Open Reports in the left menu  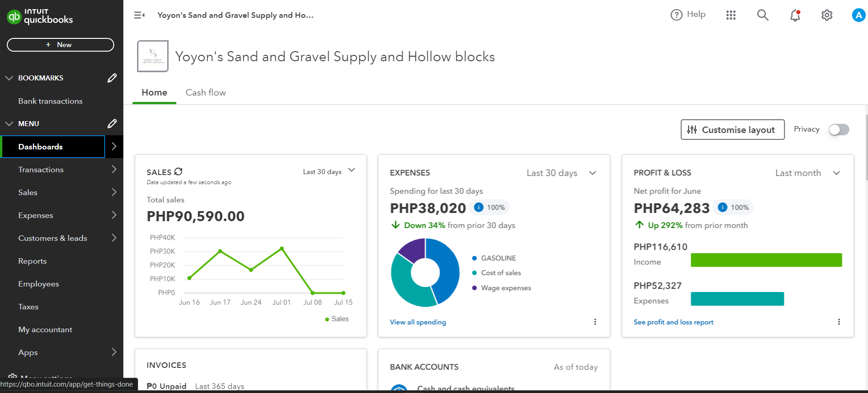[x=32, y=261]
